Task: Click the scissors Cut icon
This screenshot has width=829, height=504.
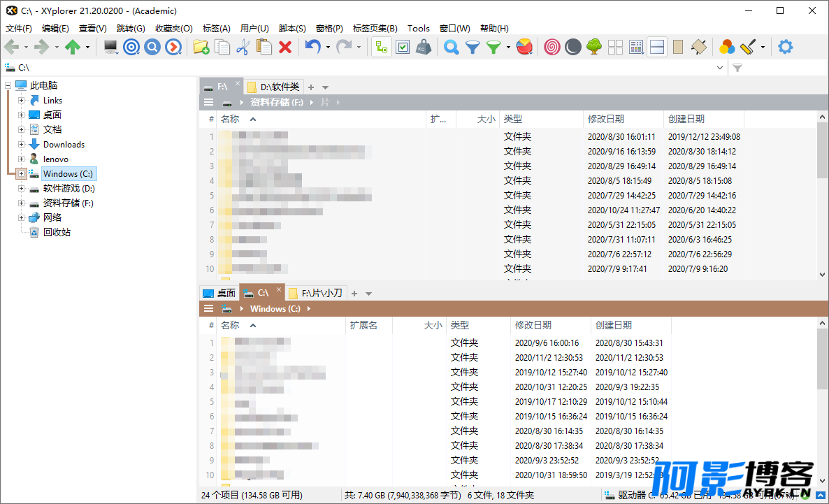Action: pos(243,47)
